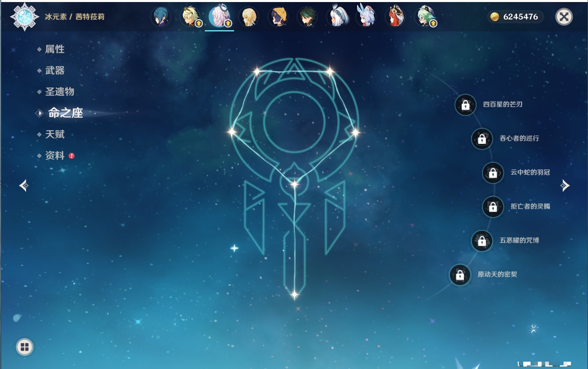Click the 冰元素 / 茜特菈莉 title text
Viewport: 588px width, 369px height.
(75, 17)
